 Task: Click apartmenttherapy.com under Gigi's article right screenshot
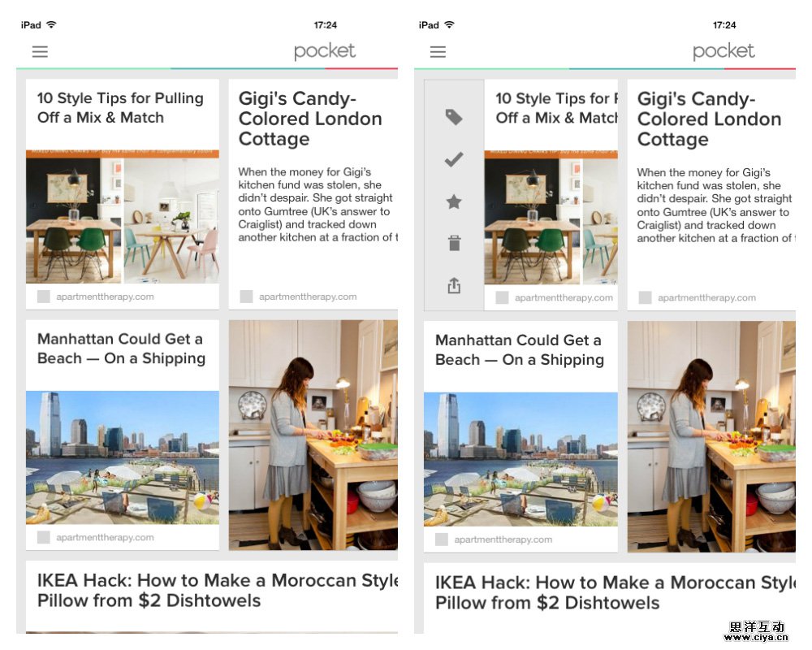tap(707, 297)
